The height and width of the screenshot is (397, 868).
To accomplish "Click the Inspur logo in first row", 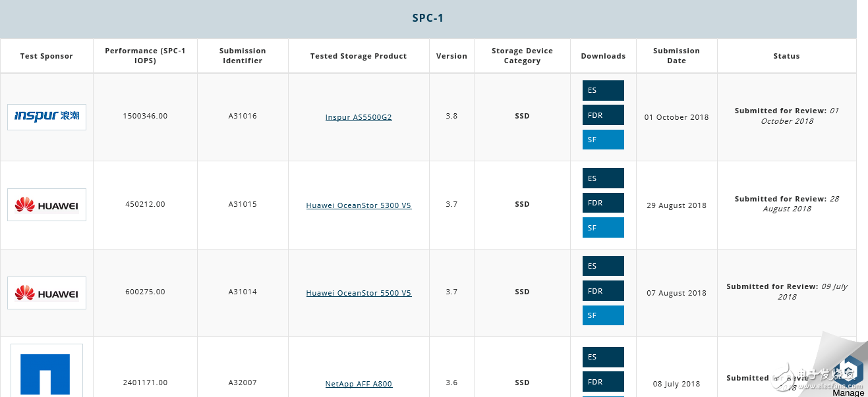I will click(47, 117).
